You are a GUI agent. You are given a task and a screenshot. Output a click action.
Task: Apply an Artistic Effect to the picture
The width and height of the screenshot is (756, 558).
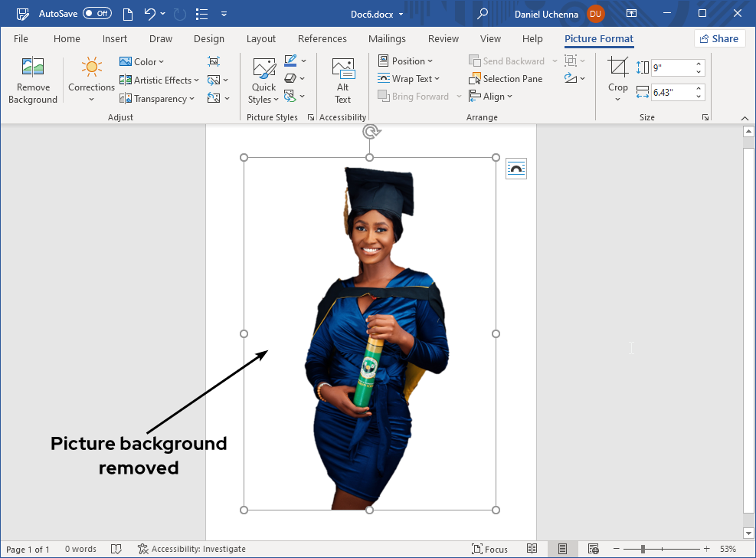tap(159, 80)
